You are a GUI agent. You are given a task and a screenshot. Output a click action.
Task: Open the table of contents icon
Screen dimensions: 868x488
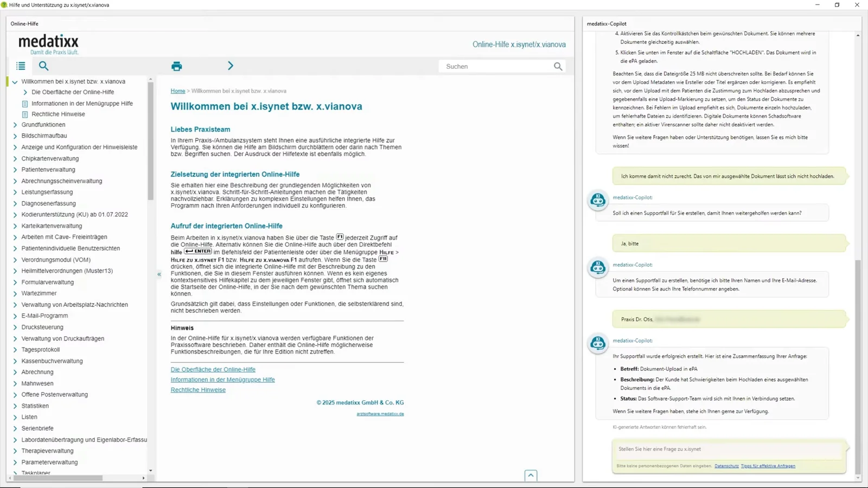21,66
